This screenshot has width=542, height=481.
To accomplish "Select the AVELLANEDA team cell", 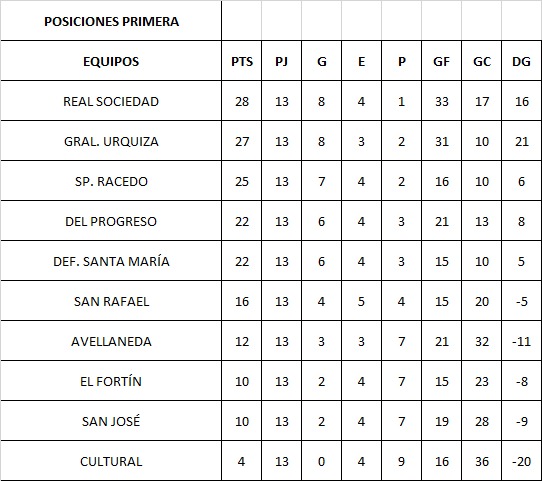I will pyautogui.click(x=111, y=341).
